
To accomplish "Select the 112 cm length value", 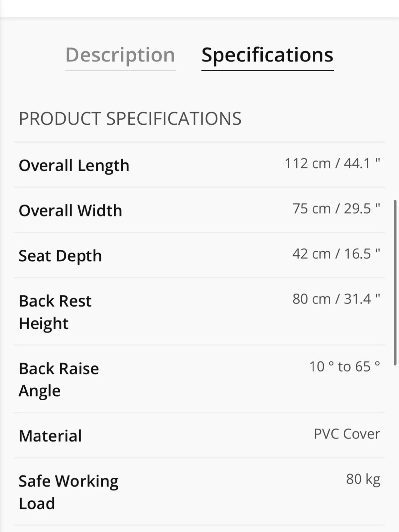I will pyautogui.click(x=308, y=164).
